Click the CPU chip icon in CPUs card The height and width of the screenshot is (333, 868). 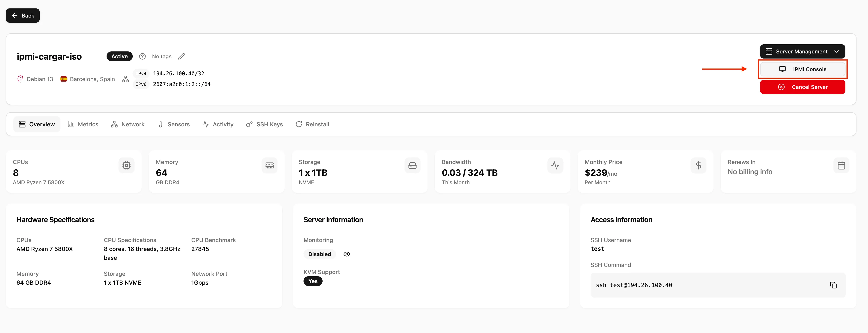tap(126, 165)
